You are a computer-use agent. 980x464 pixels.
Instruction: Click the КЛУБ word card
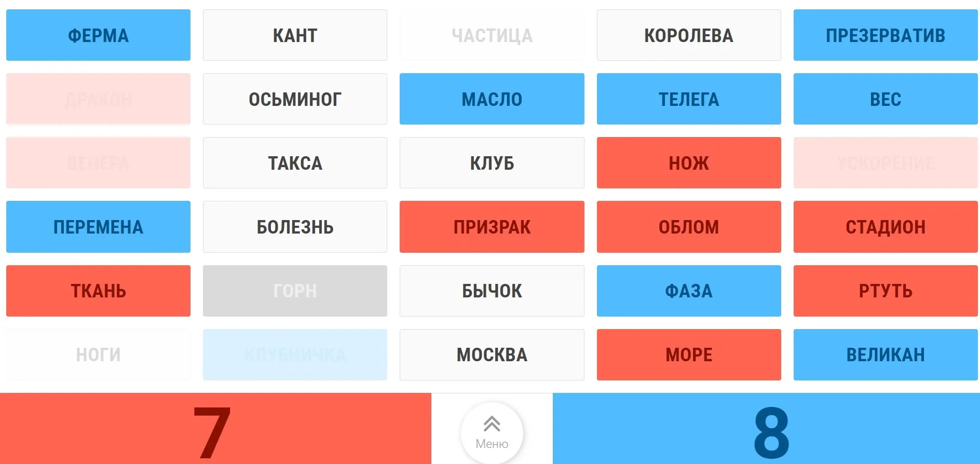tap(492, 163)
